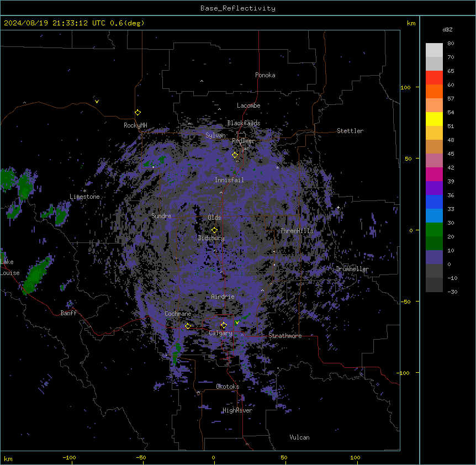Click the Olds label

(x=214, y=218)
